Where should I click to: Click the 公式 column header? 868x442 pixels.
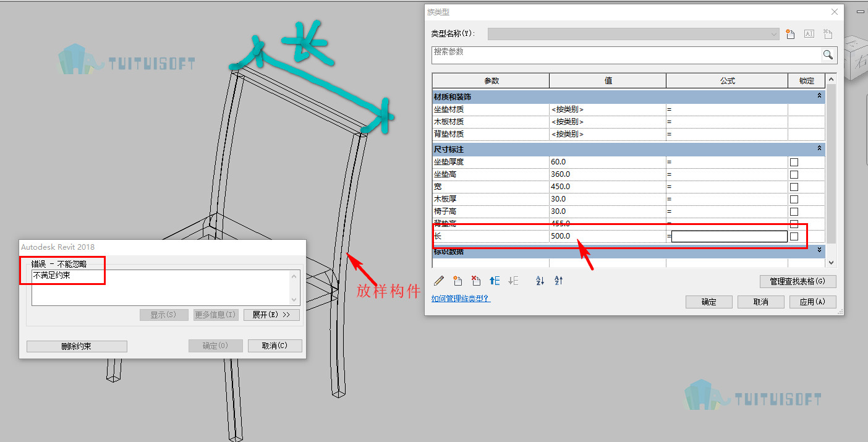point(727,81)
